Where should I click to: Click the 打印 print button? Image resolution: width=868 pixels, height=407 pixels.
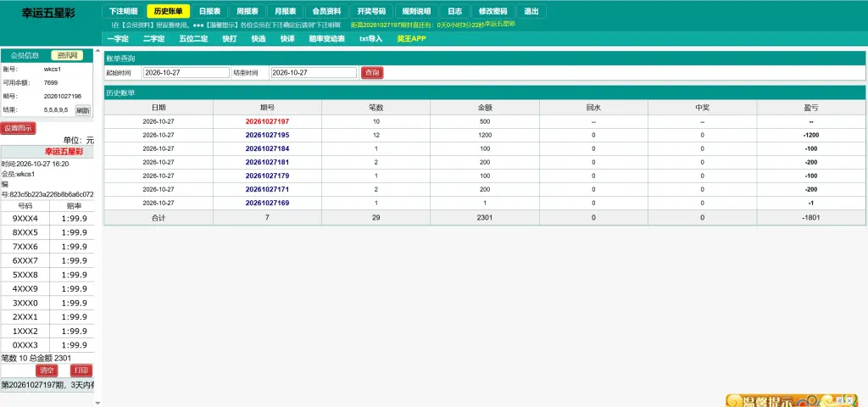point(81,371)
